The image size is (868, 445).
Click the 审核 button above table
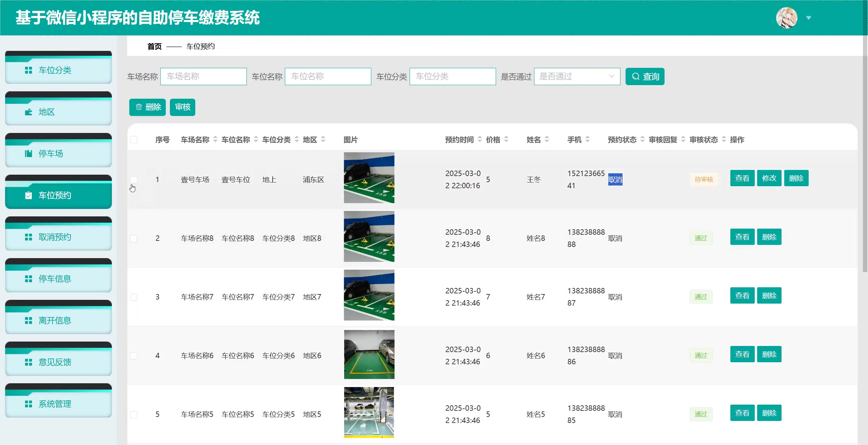[182, 107]
